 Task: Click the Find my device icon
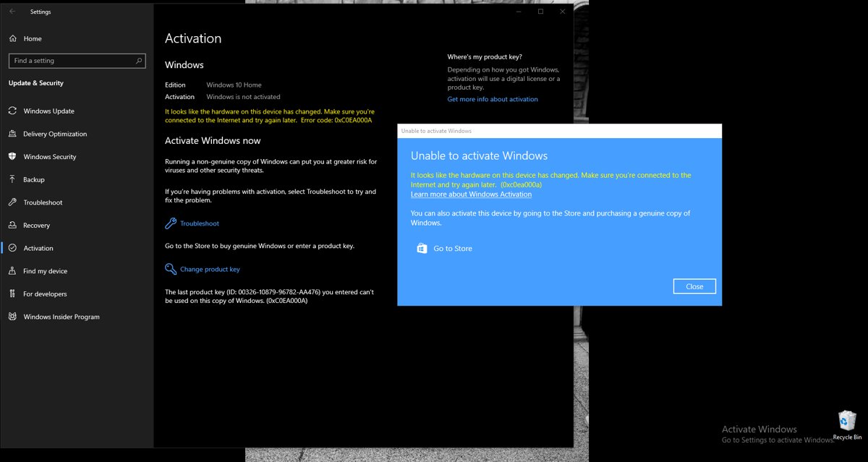click(12, 271)
